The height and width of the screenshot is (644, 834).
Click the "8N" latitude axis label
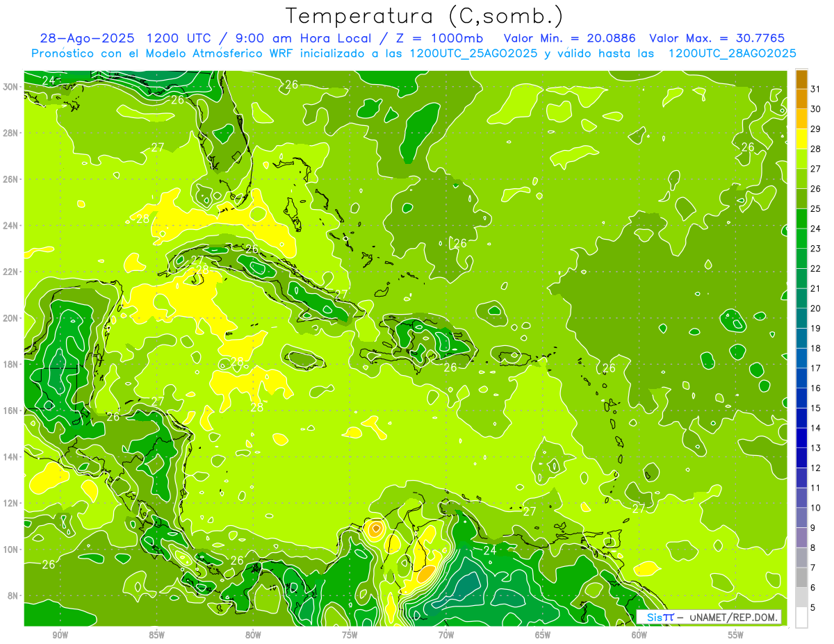pyautogui.click(x=14, y=596)
